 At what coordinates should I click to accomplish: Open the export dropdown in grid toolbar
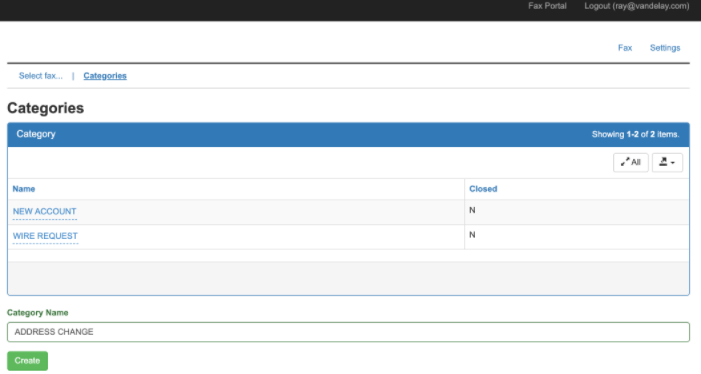(x=667, y=162)
